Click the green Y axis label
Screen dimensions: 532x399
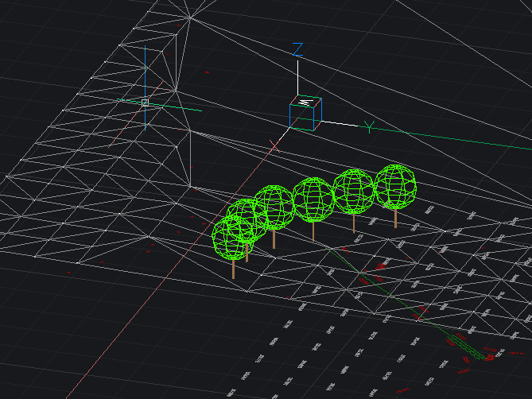(x=369, y=127)
